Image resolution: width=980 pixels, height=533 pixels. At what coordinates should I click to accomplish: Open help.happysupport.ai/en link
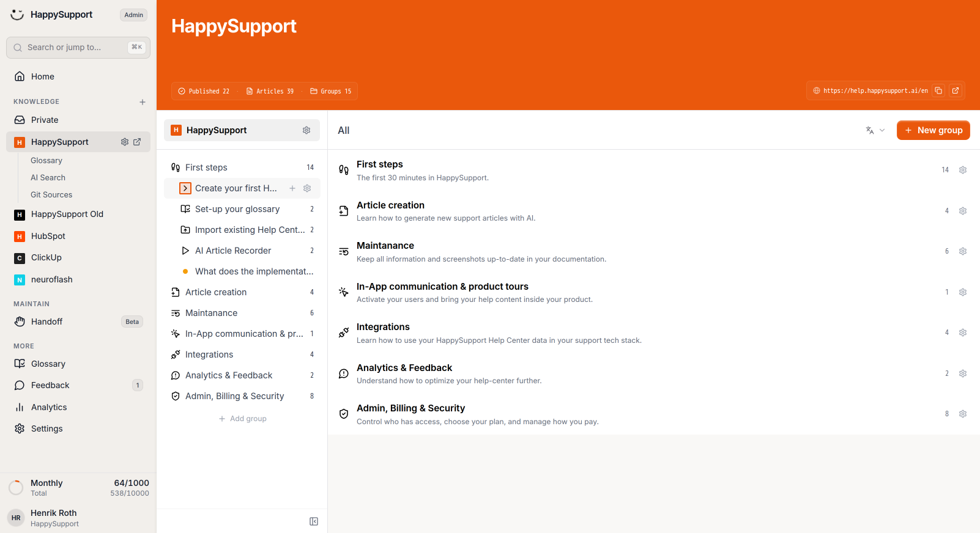point(875,90)
